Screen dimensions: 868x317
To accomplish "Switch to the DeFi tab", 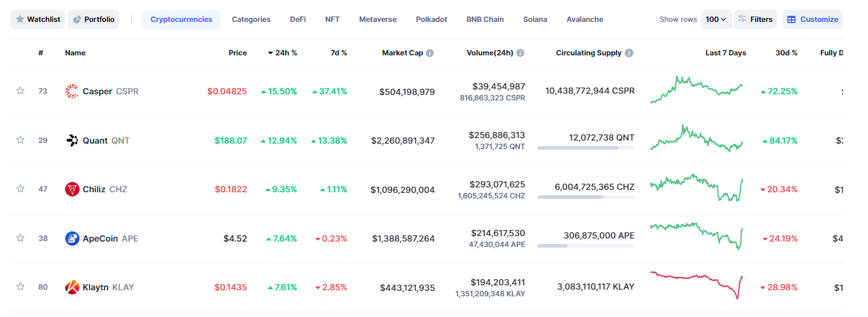I will click(x=298, y=19).
